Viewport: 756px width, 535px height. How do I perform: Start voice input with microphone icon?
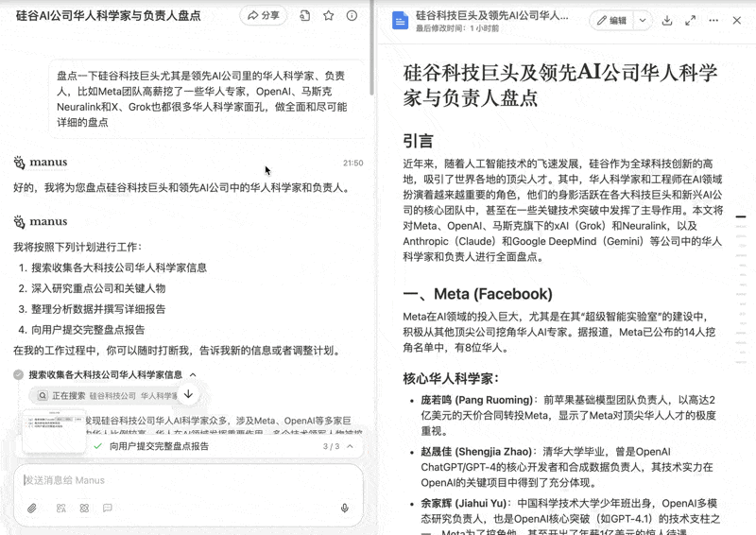(x=345, y=508)
